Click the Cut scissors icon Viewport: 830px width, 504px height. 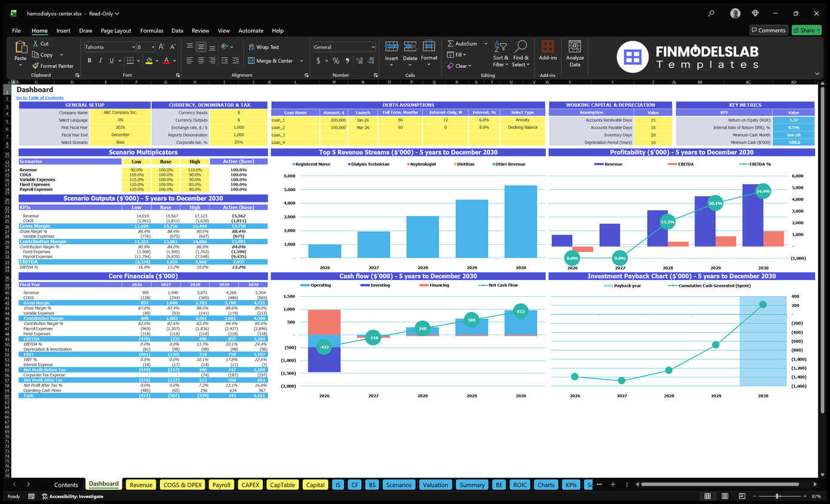(36, 44)
